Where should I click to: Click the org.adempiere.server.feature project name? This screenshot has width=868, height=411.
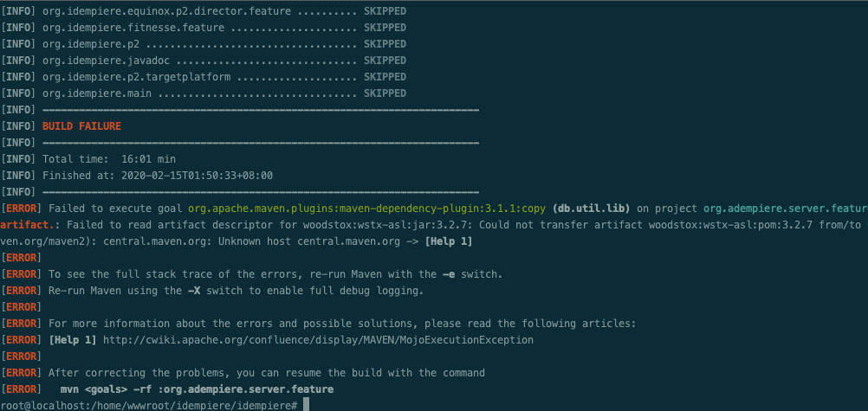coord(786,209)
